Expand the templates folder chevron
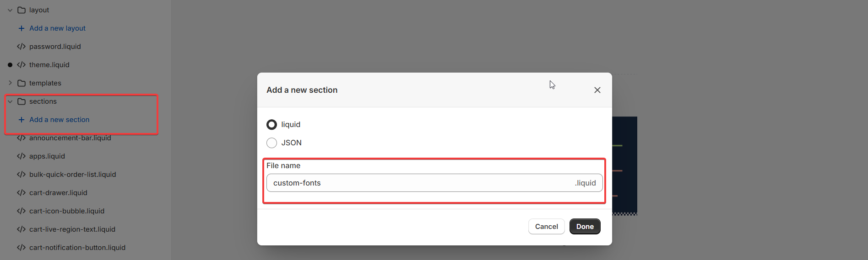The height and width of the screenshot is (260, 868). (10, 83)
